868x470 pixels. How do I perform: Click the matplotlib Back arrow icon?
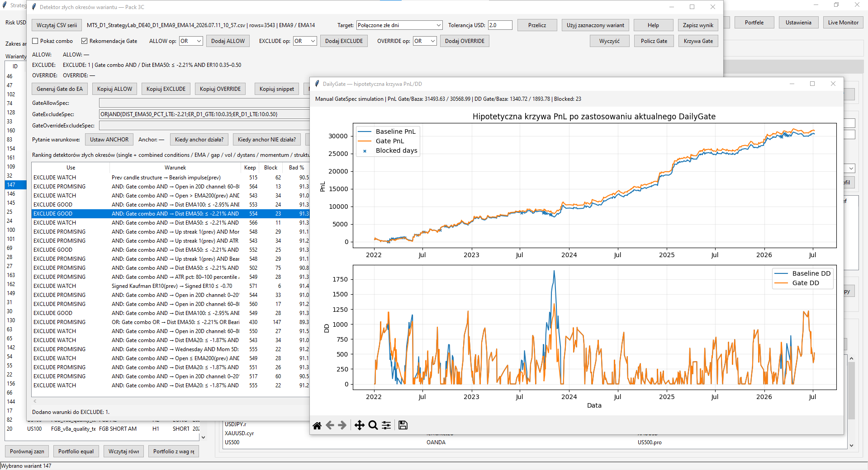[x=330, y=425]
